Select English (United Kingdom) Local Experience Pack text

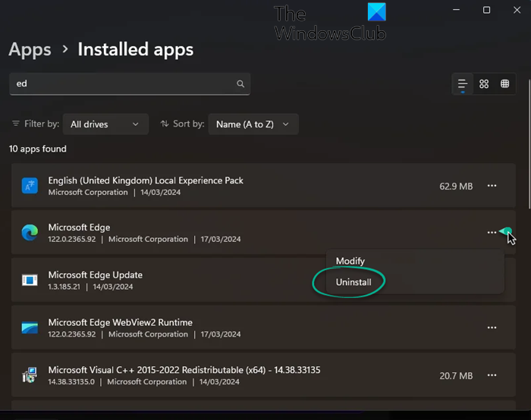(146, 180)
